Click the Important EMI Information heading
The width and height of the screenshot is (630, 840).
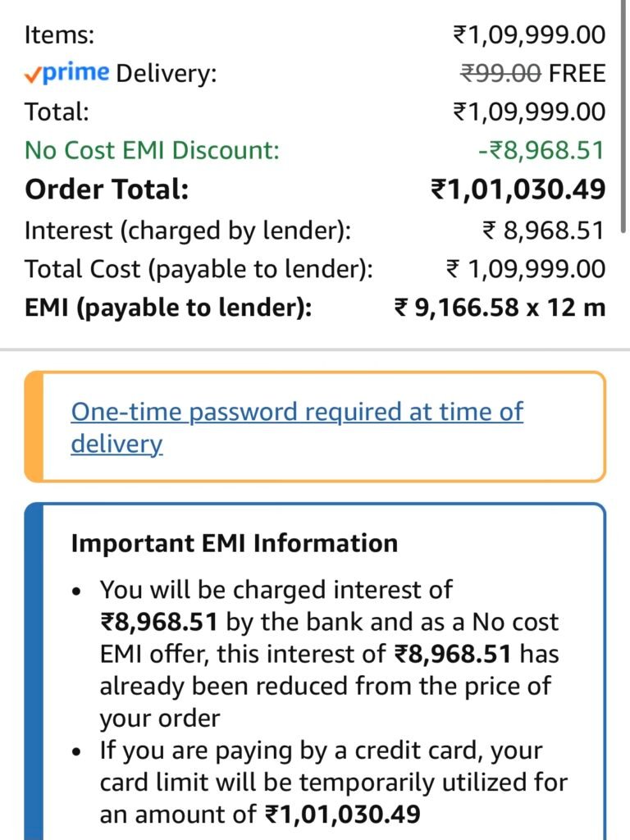click(x=234, y=543)
